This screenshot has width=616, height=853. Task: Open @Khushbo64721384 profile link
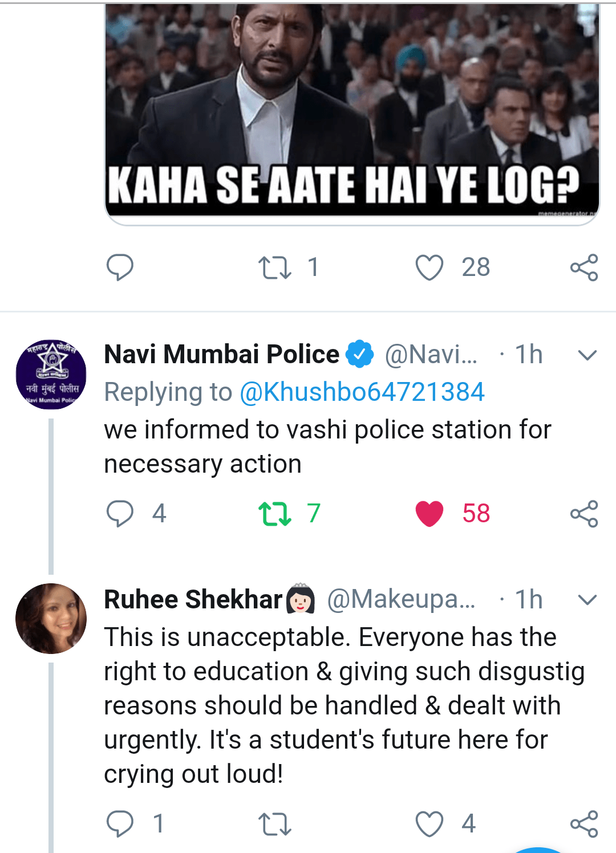pos(362,392)
